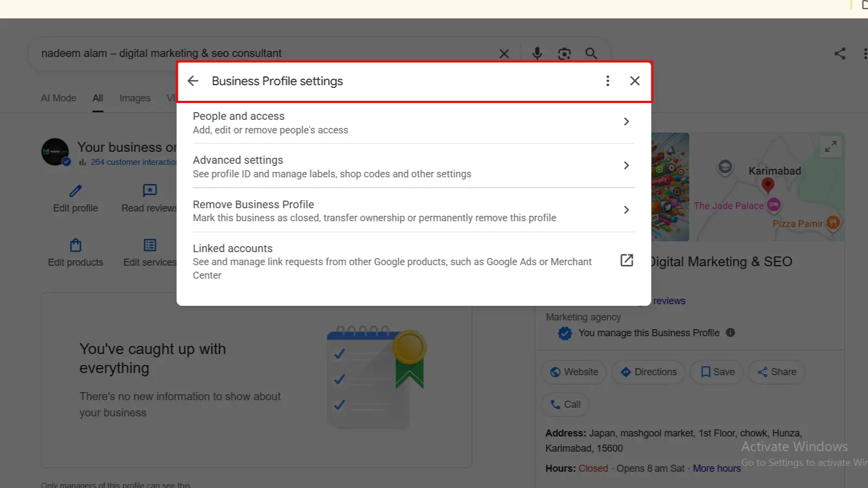
Task: Select the All results tab
Action: pos(98,98)
